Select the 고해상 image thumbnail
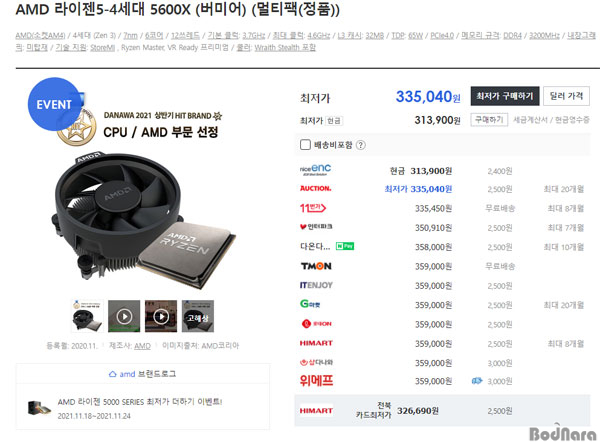This screenshot has height=444, width=600. click(198, 316)
